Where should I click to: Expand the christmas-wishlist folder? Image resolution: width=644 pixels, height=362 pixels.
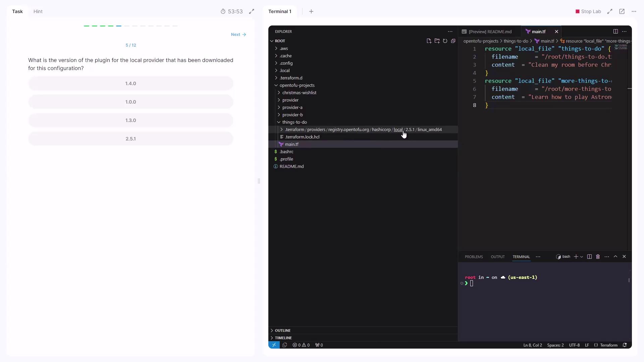(299, 93)
